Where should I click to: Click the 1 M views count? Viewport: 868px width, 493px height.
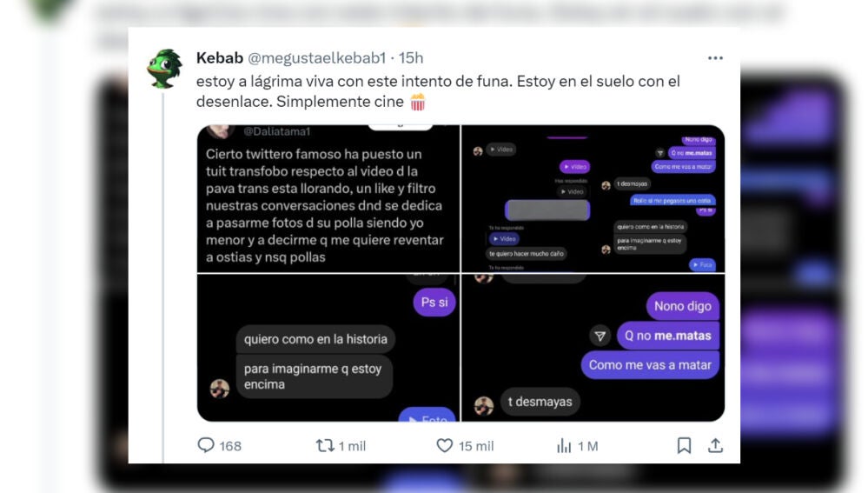[588, 446]
